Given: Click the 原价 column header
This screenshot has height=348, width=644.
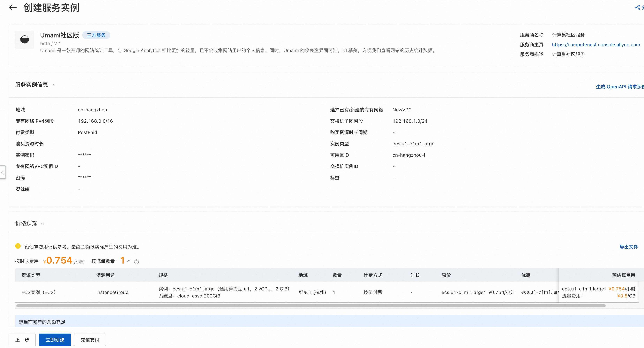Looking at the screenshot, I should (446, 275).
